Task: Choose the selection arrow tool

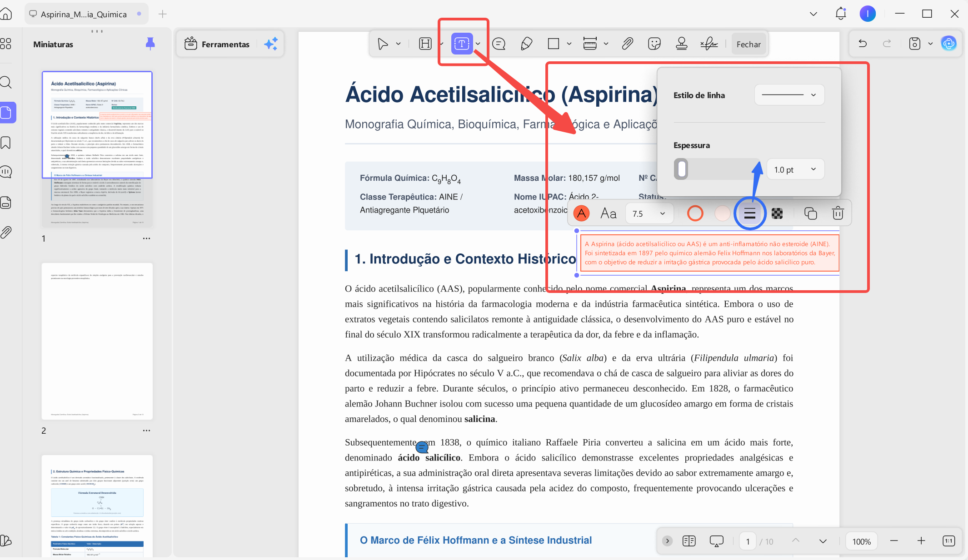Action: [383, 44]
